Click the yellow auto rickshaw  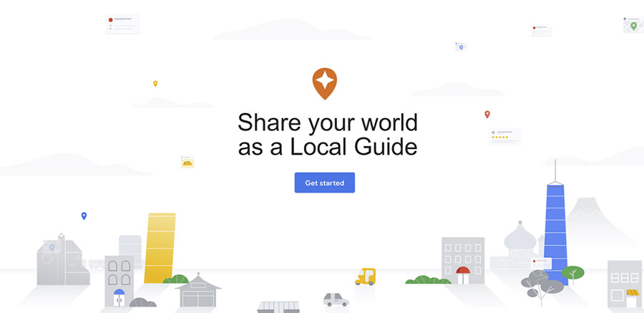pos(365,276)
